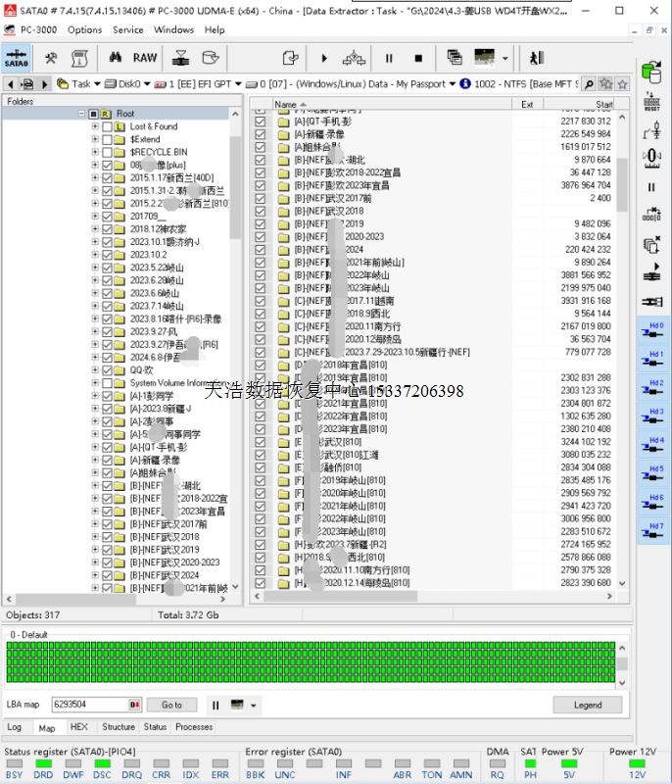This screenshot has width=672, height=784.
Task: Expand the $Extend folder tree node
Action: [95, 140]
